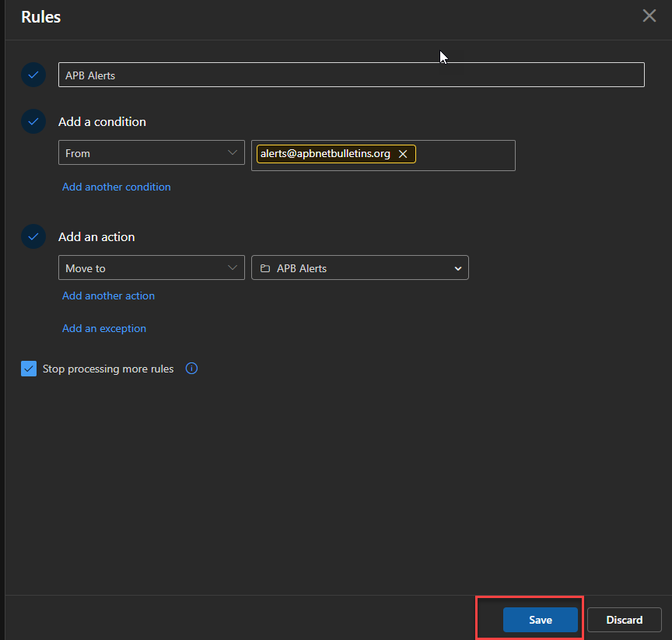The height and width of the screenshot is (640, 672).
Task: Open the From condition dropdown
Action: (152, 152)
